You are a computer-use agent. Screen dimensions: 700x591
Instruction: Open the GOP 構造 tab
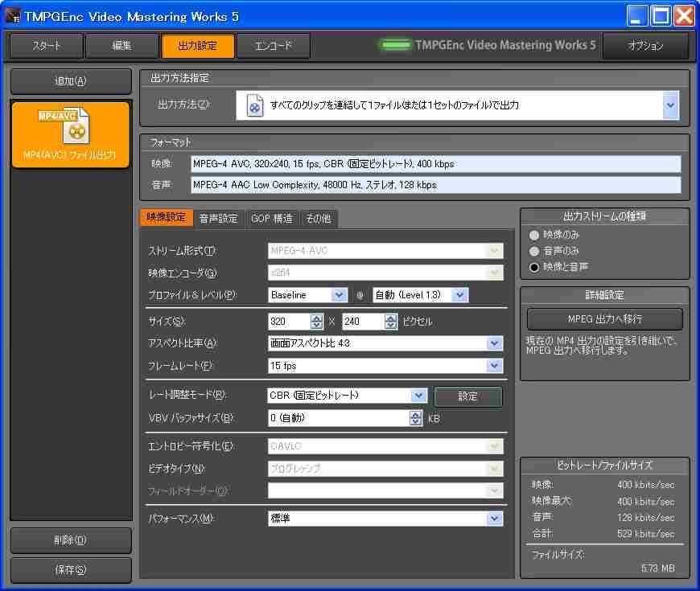271,218
